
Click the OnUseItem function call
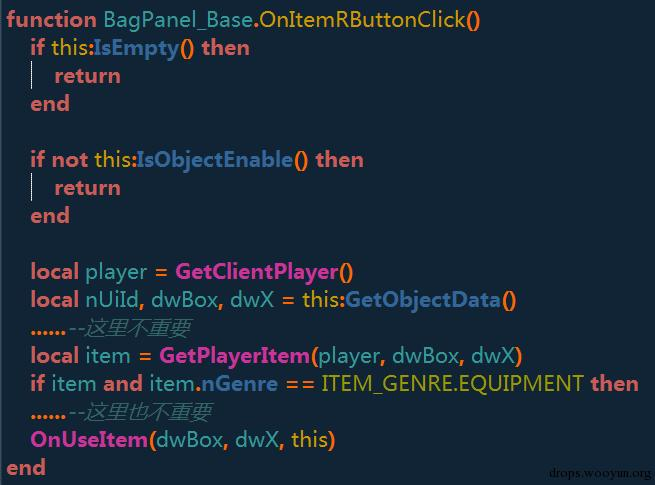[89, 440]
